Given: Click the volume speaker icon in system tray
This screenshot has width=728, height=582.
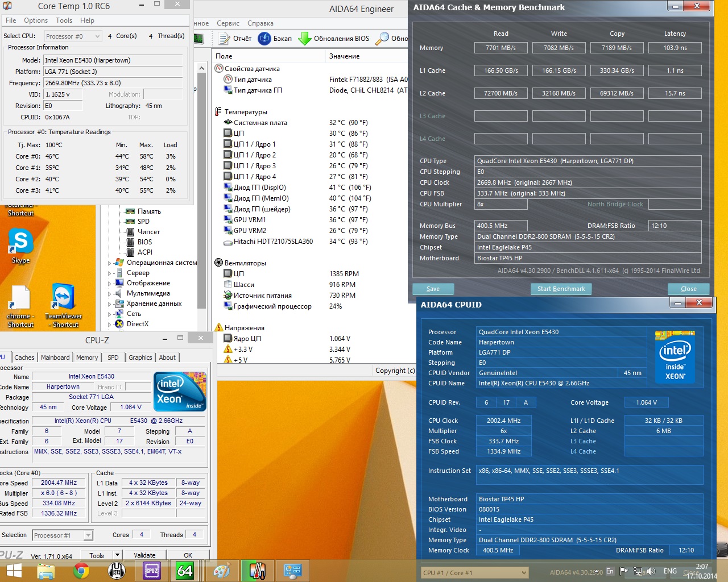Looking at the screenshot, I should [651, 571].
